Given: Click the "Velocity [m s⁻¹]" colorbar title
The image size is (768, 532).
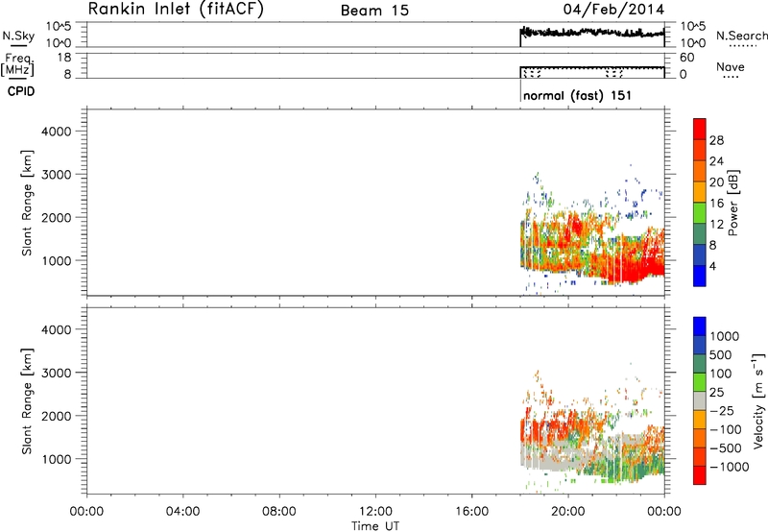Looking at the screenshot, I should 758,400.
